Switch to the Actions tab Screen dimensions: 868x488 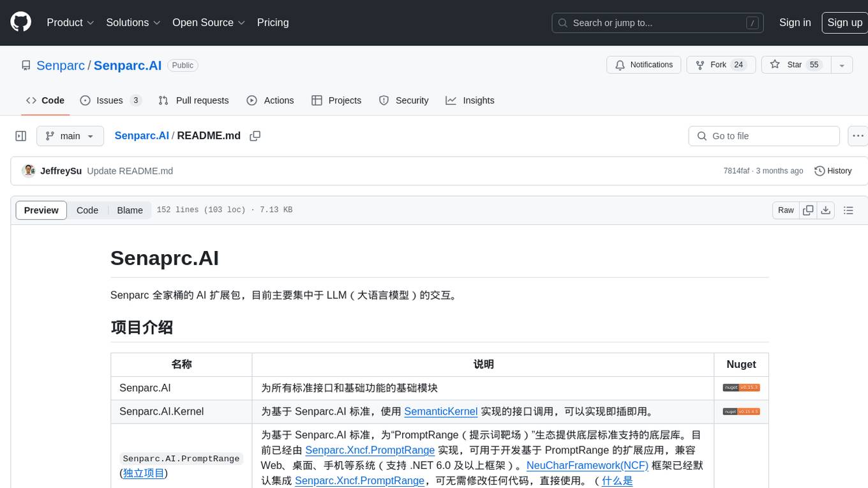click(270, 100)
